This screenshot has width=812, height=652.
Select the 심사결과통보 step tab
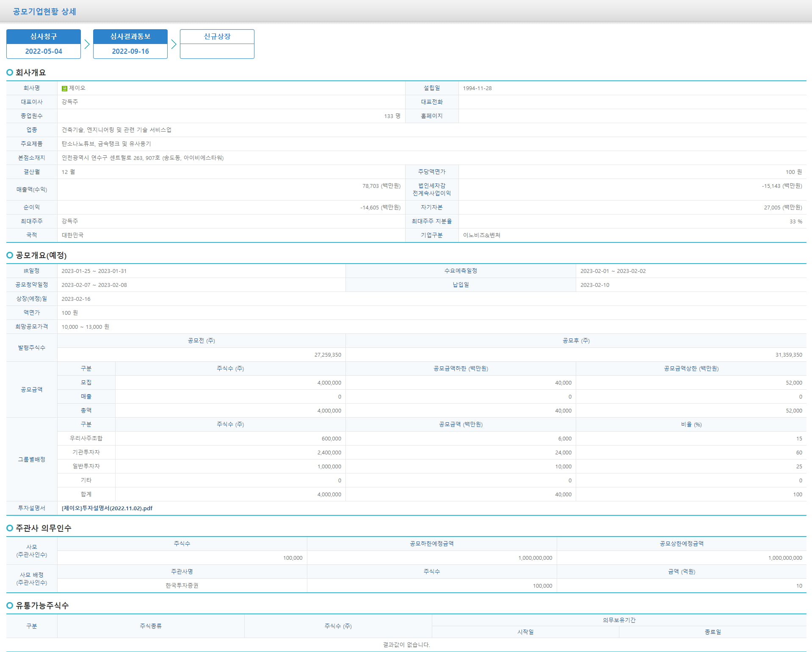point(130,37)
